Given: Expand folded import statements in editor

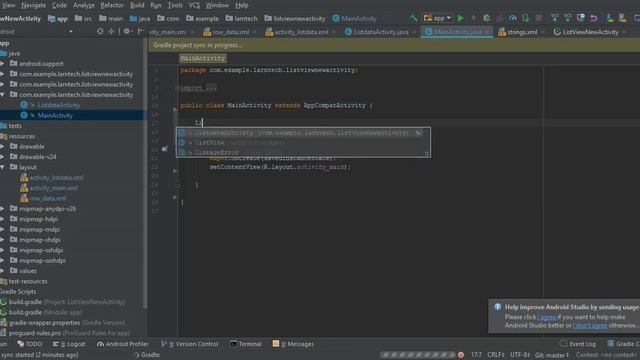Looking at the screenshot, I should pyautogui.click(x=198, y=88).
